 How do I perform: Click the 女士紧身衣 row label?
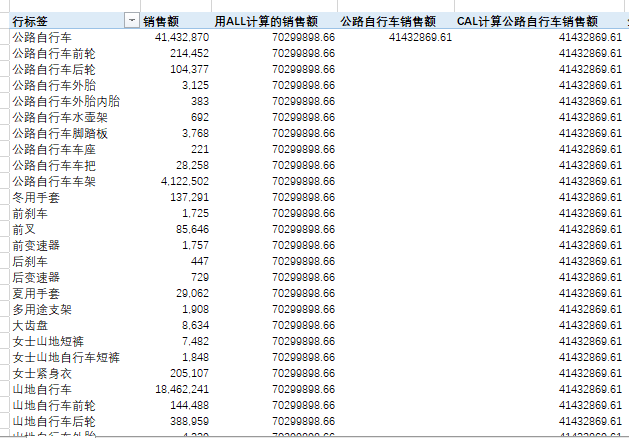[x=42, y=373]
